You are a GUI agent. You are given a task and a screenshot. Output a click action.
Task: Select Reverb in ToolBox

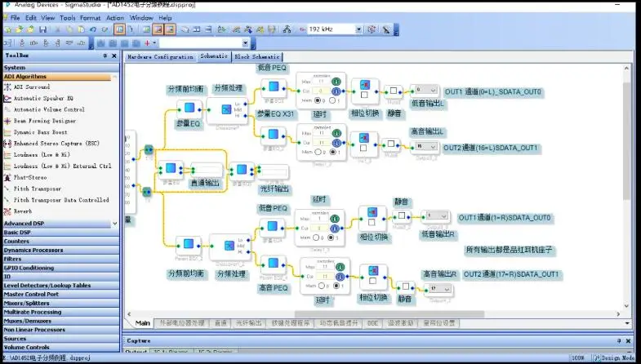[x=23, y=211]
